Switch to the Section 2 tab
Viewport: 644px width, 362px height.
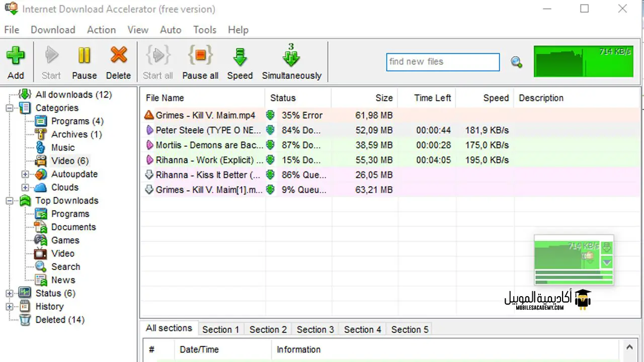268,330
